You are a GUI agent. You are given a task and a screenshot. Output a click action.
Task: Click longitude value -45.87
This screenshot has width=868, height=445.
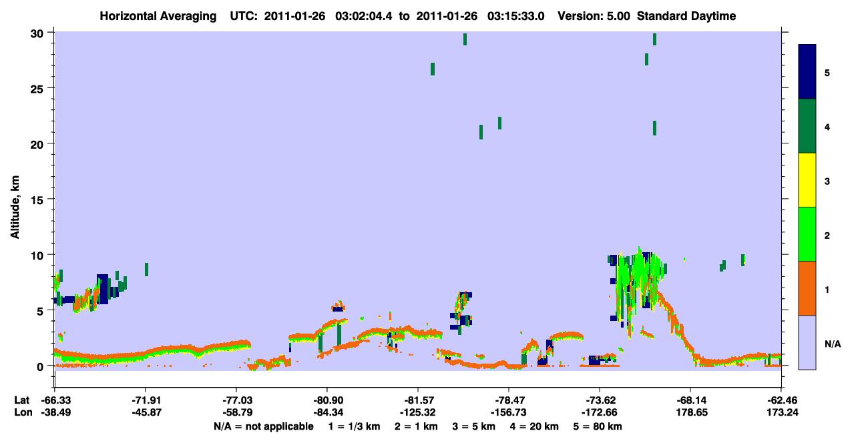(x=146, y=412)
